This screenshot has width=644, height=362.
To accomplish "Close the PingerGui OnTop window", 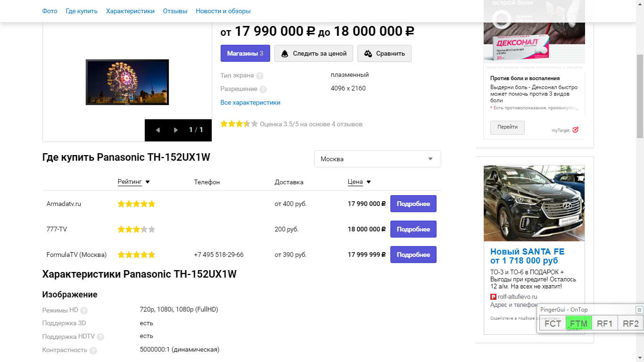I will 639,310.
